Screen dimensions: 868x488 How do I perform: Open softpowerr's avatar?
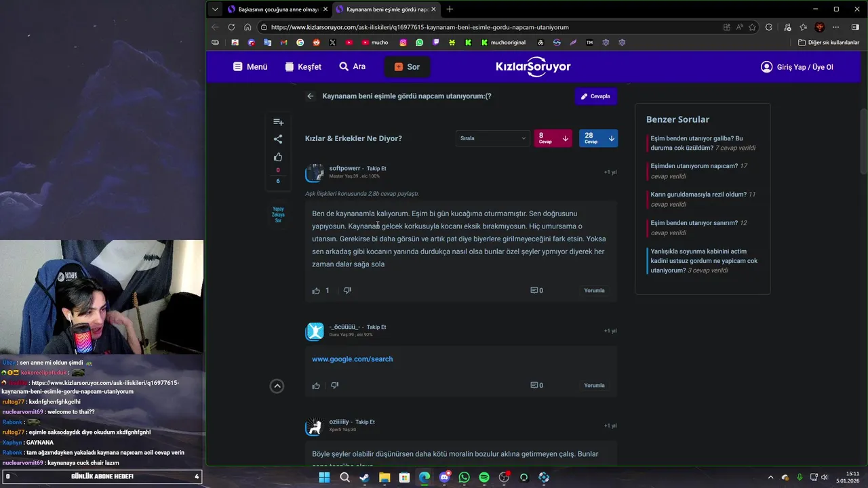pos(315,173)
